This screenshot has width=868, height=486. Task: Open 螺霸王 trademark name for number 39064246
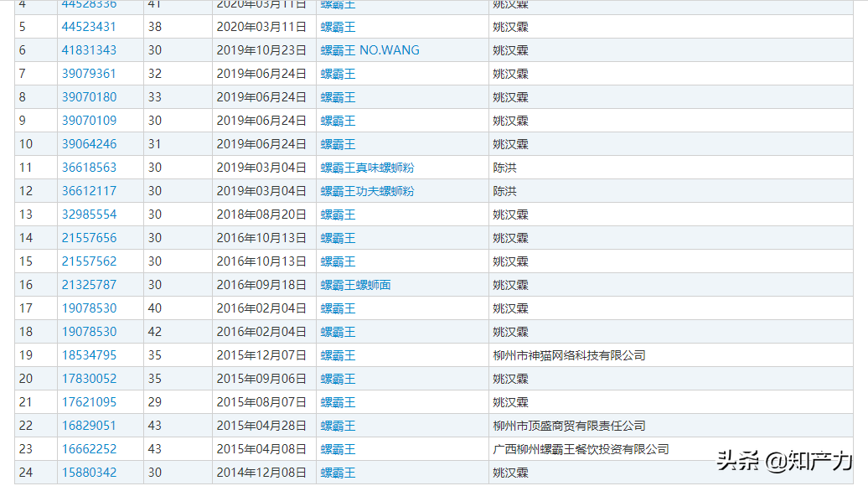(338, 144)
